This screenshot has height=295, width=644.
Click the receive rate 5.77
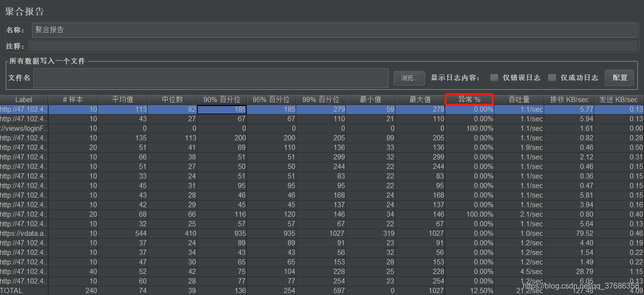tap(586, 109)
